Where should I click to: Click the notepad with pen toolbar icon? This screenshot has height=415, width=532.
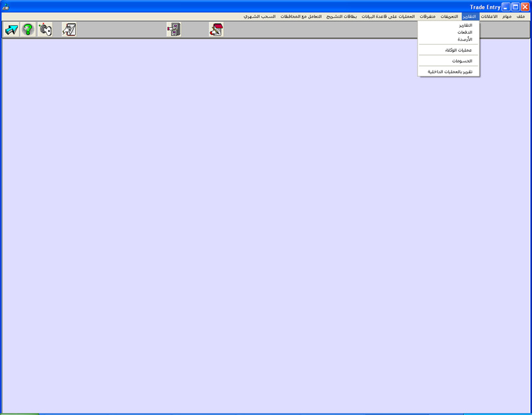coord(69,29)
